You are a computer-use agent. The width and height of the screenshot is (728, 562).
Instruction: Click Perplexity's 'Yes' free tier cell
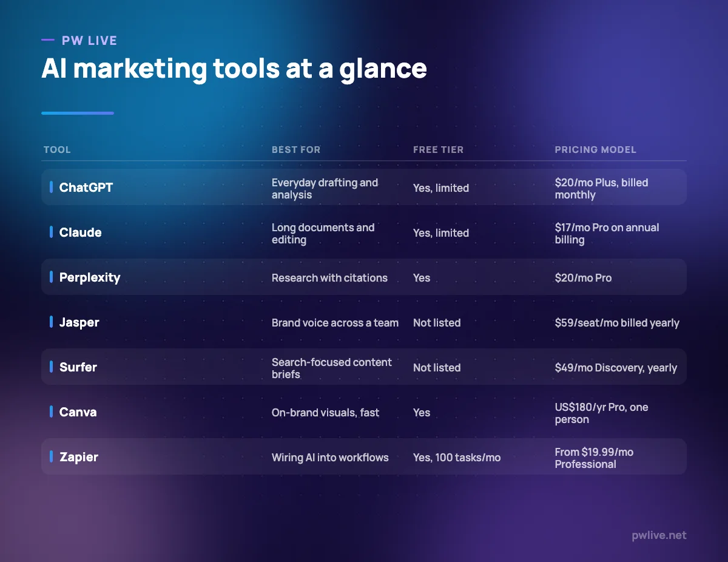(422, 278)
